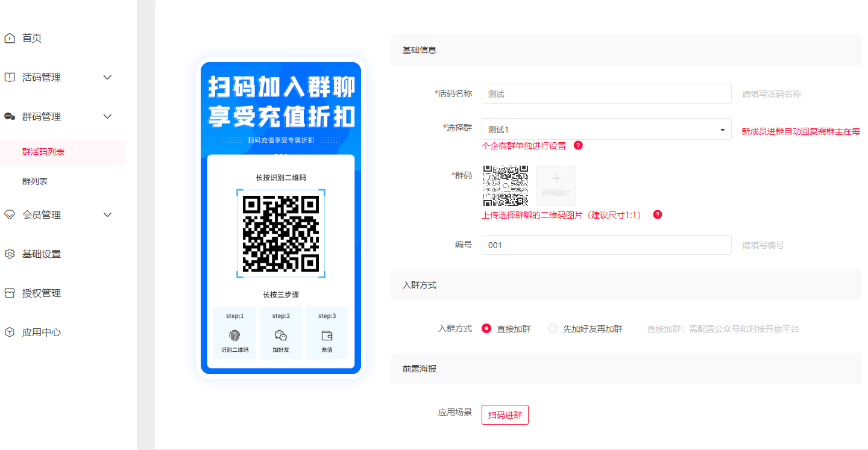Click the 授权管理 store icon
868x450 pixels.
point(10,293)
